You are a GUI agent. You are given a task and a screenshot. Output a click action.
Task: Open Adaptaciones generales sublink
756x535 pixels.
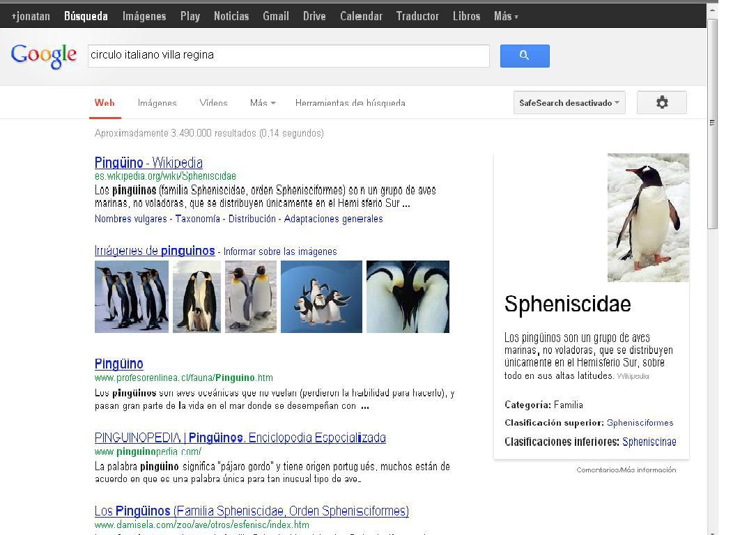click(x=333, y=219)
